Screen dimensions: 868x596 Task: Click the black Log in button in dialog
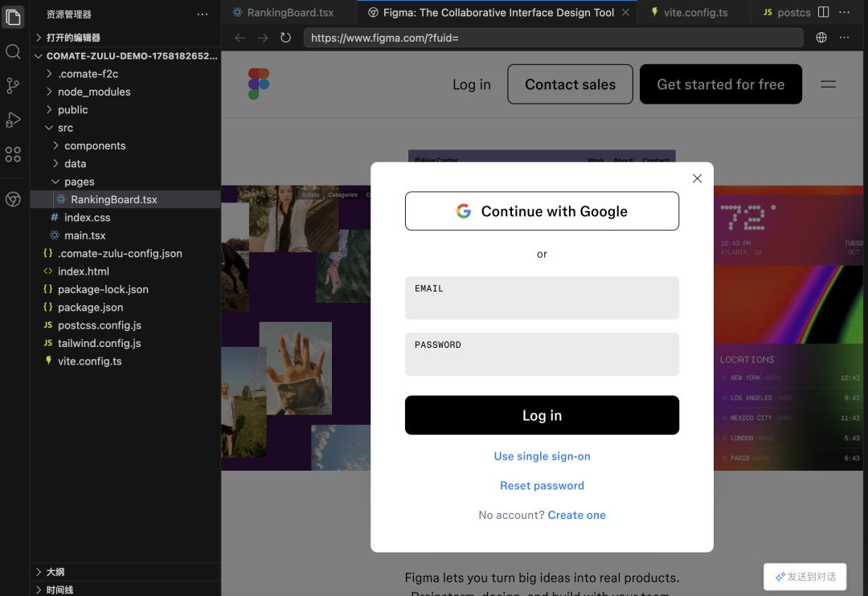(542, 415)
